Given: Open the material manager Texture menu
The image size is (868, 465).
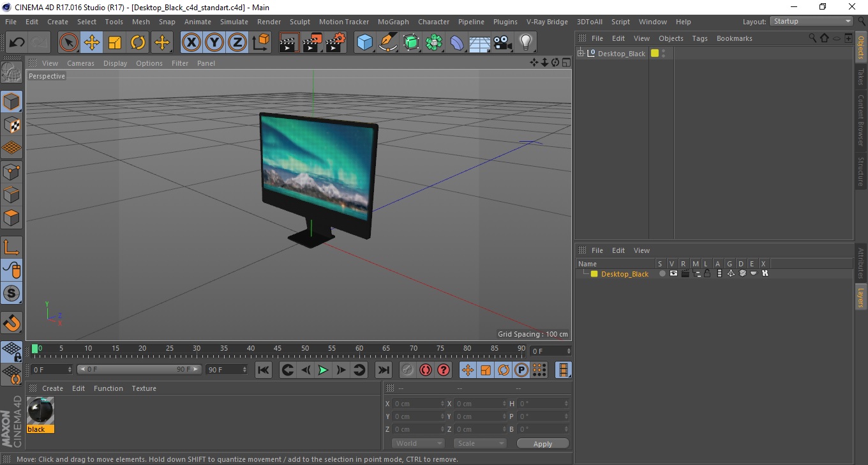Looking at the screenshot, I should coord(144,388).
